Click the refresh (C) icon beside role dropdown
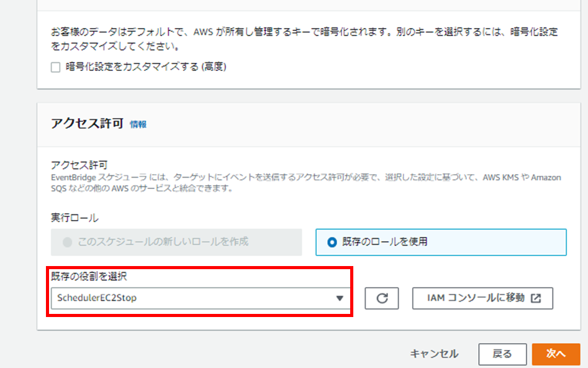Image resolution: width=588 pixels, height=368 pixels. point(381,298)
